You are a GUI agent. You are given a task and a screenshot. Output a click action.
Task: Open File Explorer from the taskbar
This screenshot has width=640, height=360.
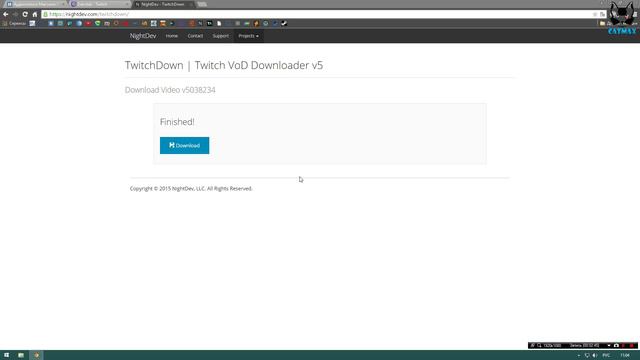coord(21,355)
